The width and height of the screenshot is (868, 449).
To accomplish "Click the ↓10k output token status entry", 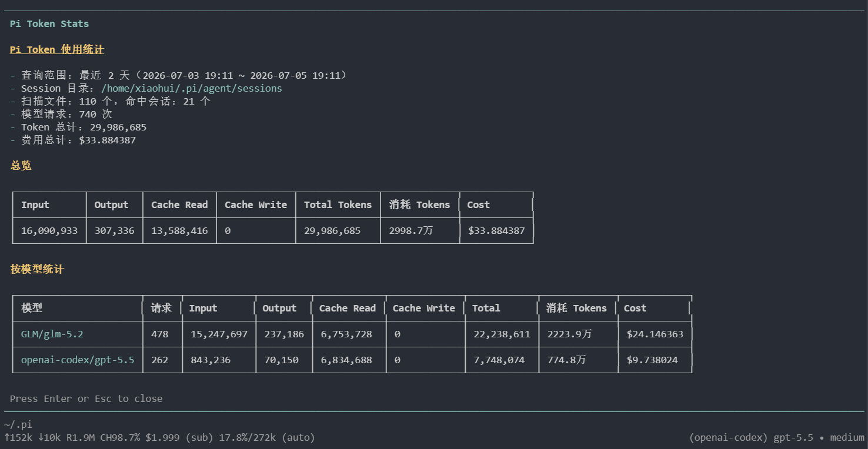I will [x=49, y=438].
